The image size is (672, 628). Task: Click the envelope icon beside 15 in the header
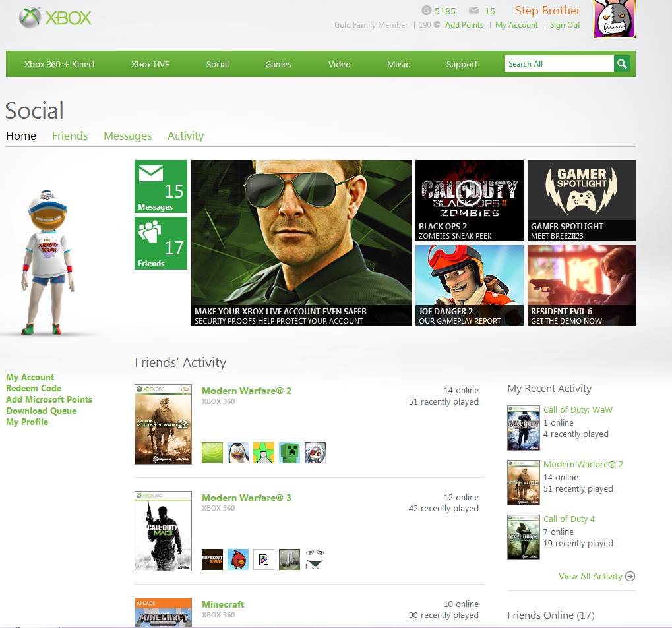473,11
